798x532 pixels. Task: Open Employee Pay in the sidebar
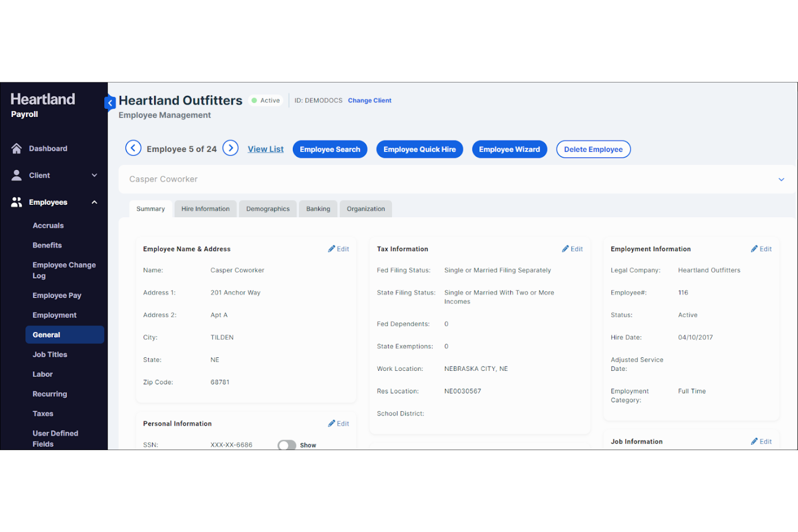(57, 295)
